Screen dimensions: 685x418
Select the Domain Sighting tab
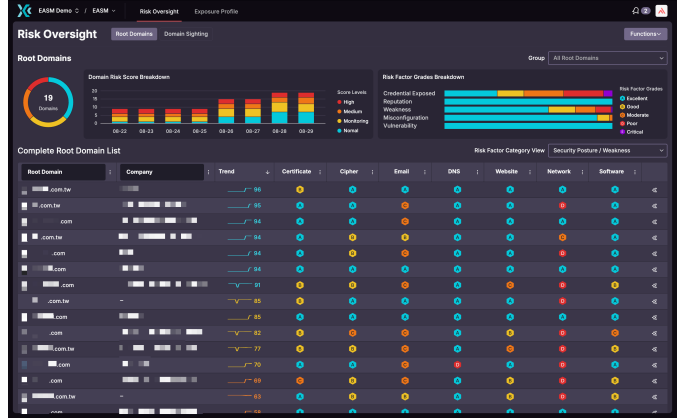coord(184,34)
